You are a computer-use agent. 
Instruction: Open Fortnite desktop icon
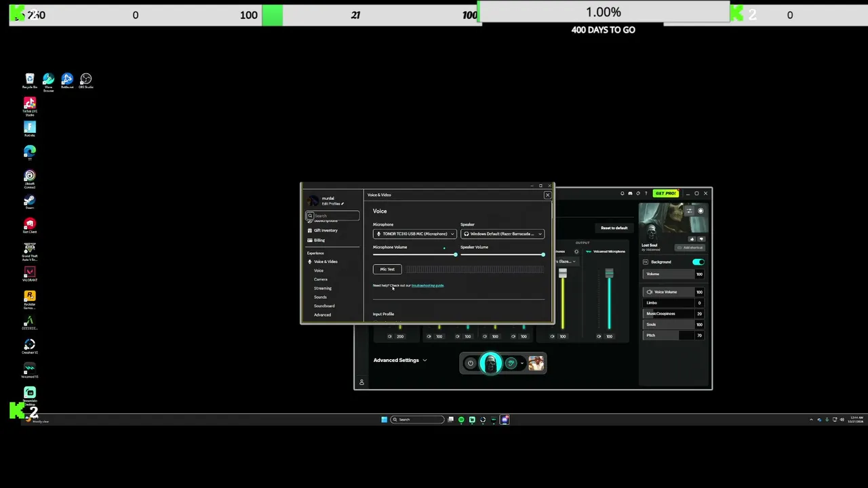pos(29,129)
